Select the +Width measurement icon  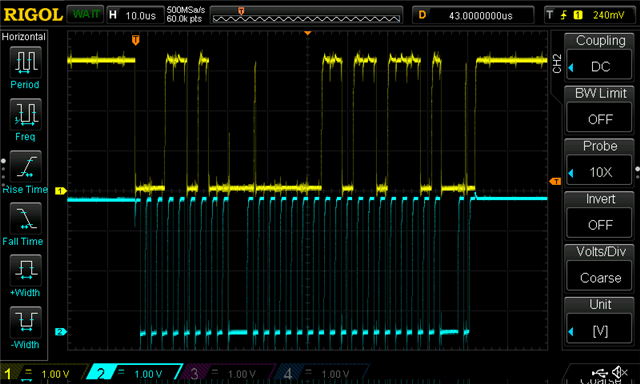pyautogui.click(x=25, y=270)
